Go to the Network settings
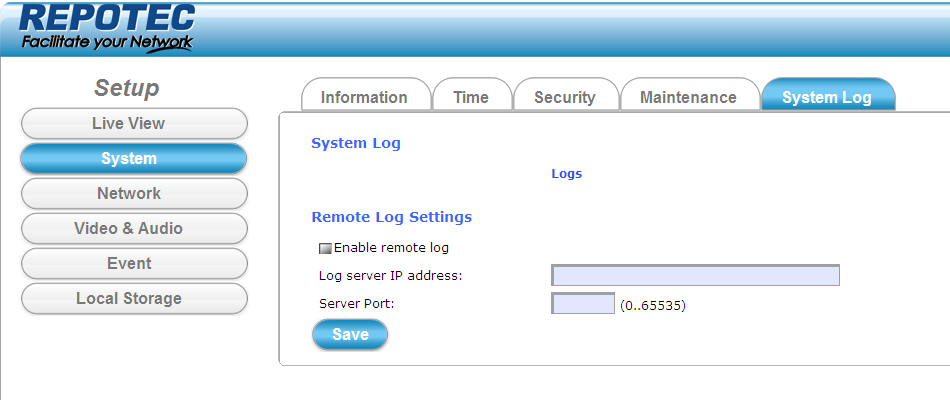950x400 pixels. pyautogui.click(x=133, y=194)
